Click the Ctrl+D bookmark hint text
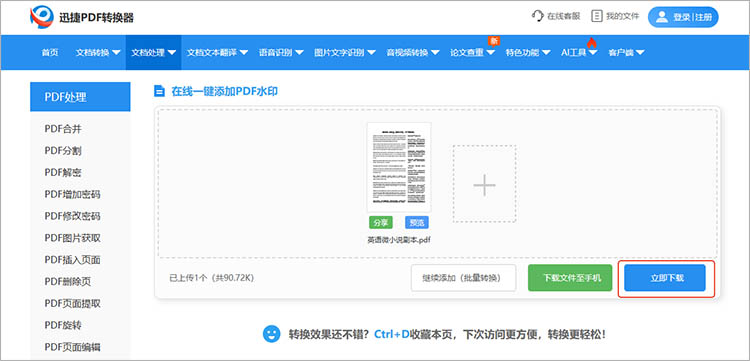This screenshot has width=750, height=361. (392, 334)
